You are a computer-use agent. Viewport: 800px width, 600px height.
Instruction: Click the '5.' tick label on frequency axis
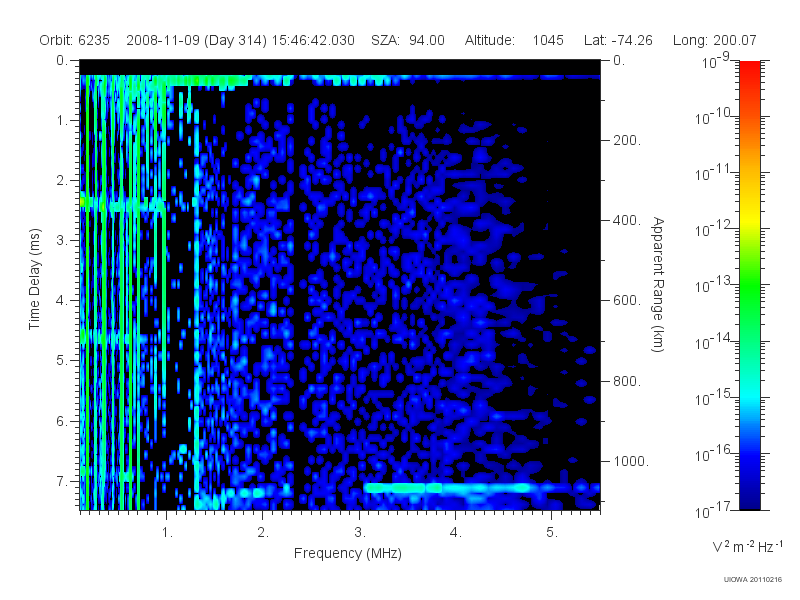552,533
